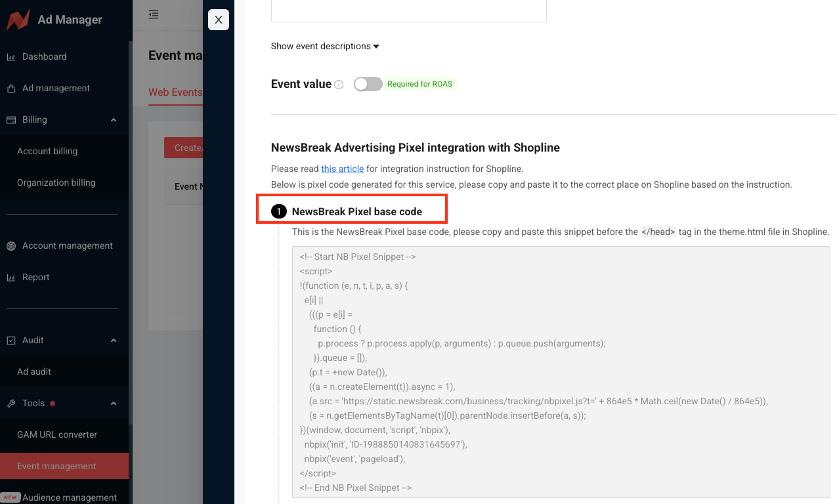
Task: Collapse the Audit section chevron
Action: click(114, 341)
